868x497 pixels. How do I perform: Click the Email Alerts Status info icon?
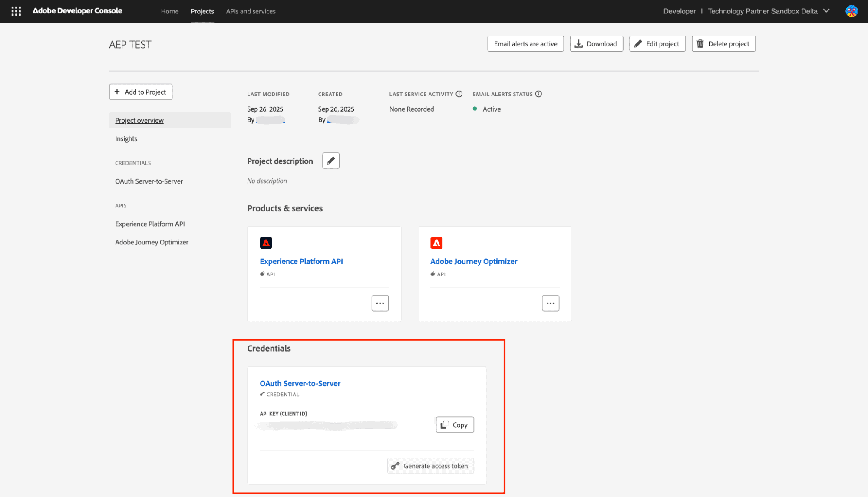point(538,94)
